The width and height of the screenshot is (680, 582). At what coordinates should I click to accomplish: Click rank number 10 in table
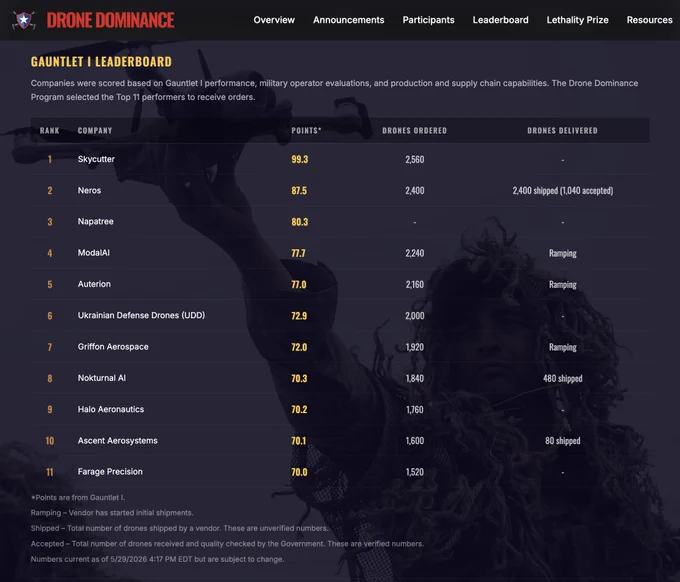[49, 441]
